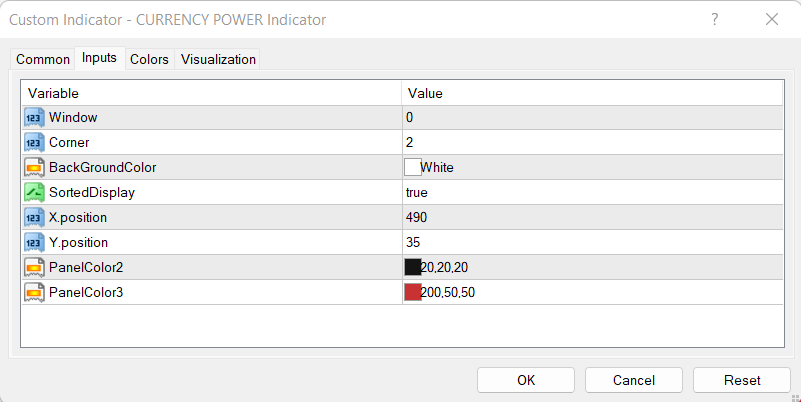Pick the black PanelColor2 swatch

click(412, 267)
